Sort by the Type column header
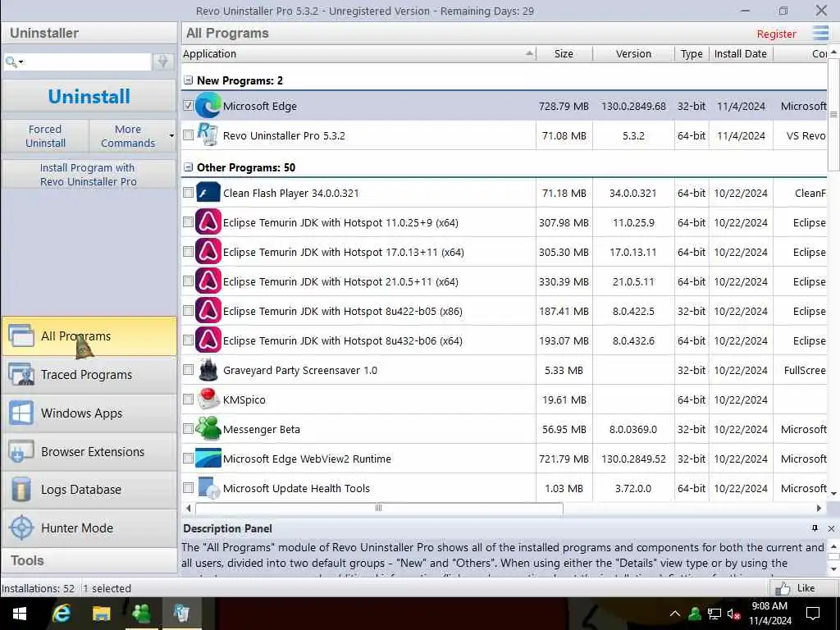 click(x=691, y=53)
